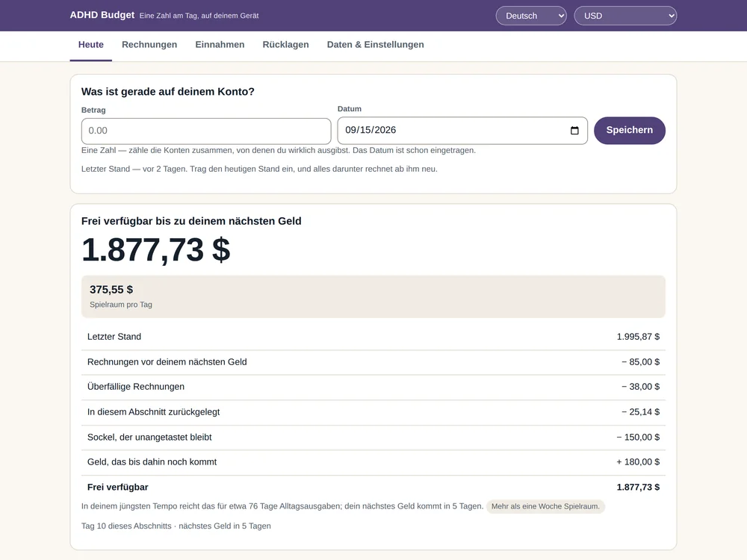Click "Sockel, der unangetastet bleibt" label
The image size is (747, 560).
pyautogui.click(x=149, y=437)
